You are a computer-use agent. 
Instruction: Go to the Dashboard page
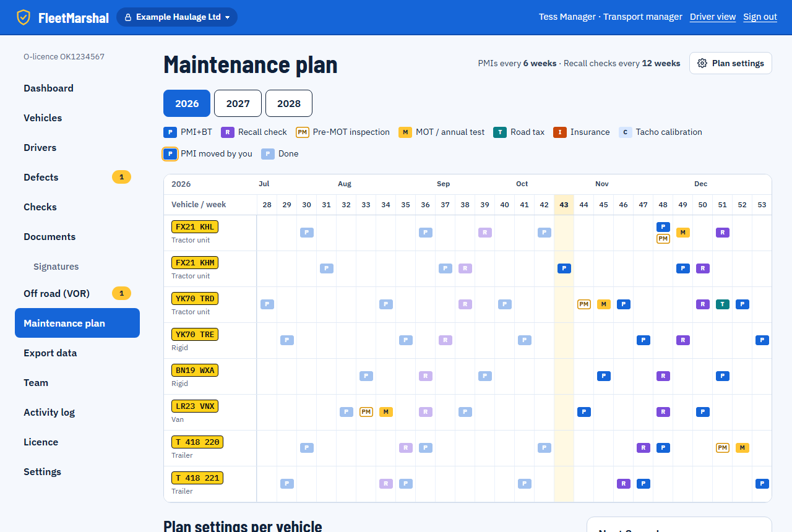pos(77,88)
